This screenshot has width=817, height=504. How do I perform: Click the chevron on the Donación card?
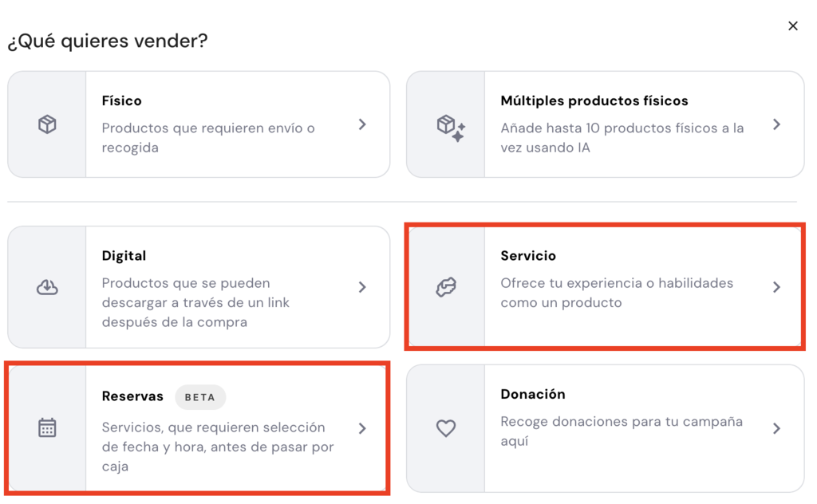pos(776,427)
